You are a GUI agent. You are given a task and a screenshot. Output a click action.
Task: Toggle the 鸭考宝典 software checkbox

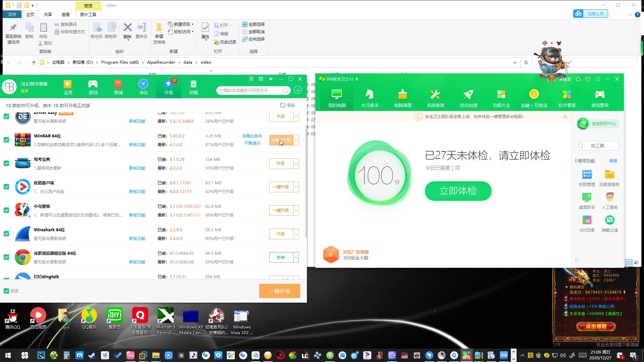(6, 164)
